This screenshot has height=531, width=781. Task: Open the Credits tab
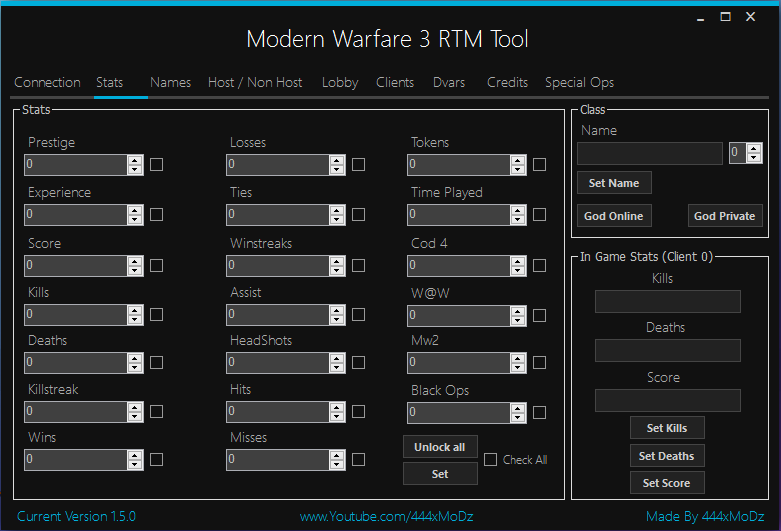pyautogui.click(x=507, y=82)
